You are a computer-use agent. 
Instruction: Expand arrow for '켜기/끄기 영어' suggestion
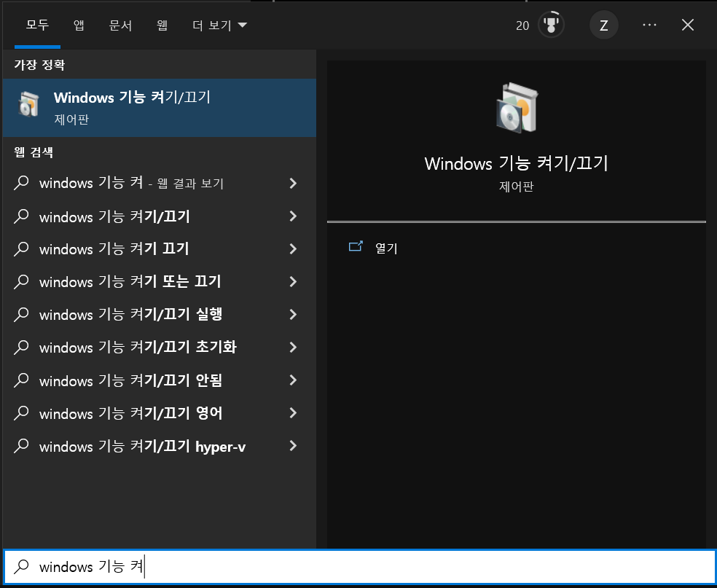(x=293, y=413)
